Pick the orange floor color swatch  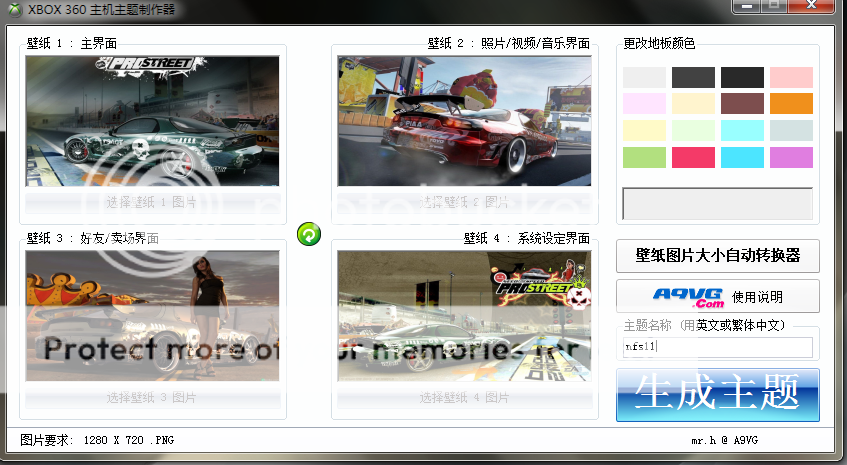click(791, 104)
